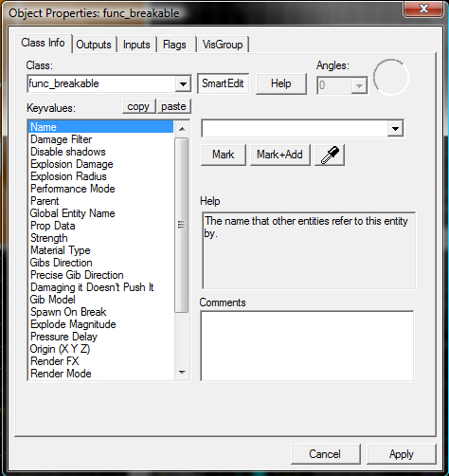Image resolution: width=449 pixels, height=476 pixels.
Task: Copy the keyvalues with copy button
Action: (x=138, y=106)
